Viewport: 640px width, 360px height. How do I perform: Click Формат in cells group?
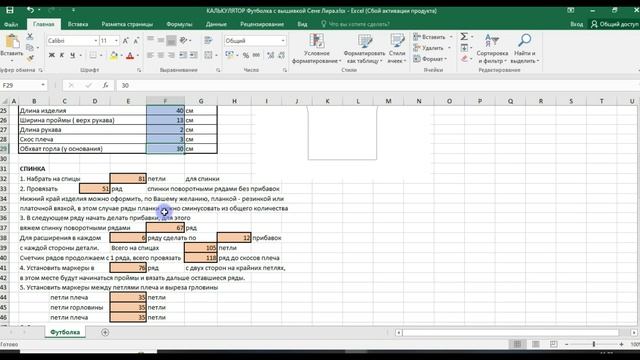pyautogui.click(x=430, y=59)
